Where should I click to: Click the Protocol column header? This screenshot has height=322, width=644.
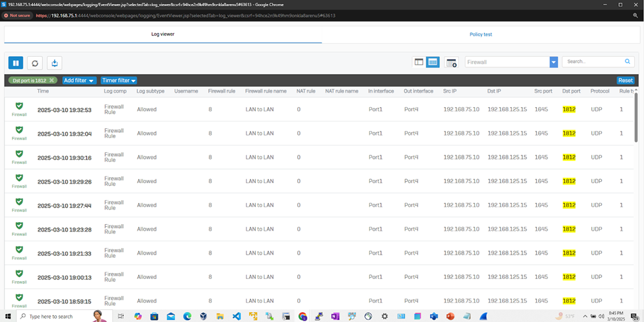[x=600, y=91]
